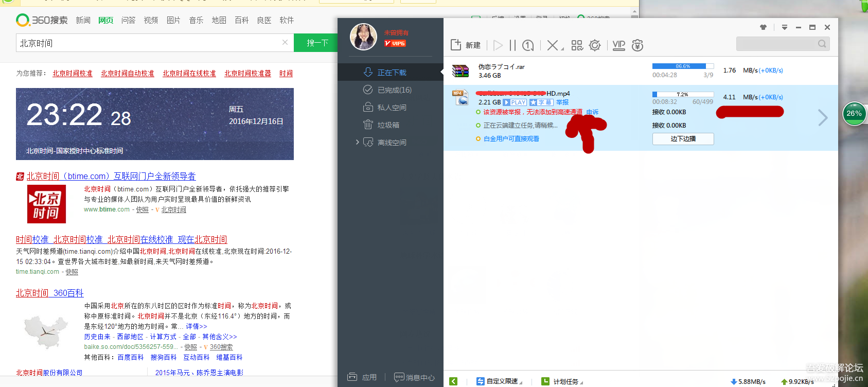Select the 伪恋ラブコイ.rar download task
868x387 pixels.
click(641, 71)
